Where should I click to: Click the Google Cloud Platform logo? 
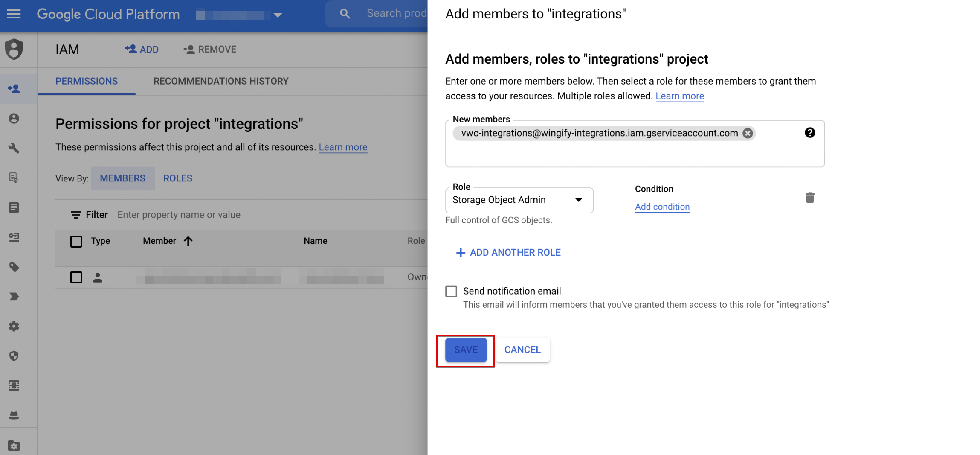tap(108, 14)
